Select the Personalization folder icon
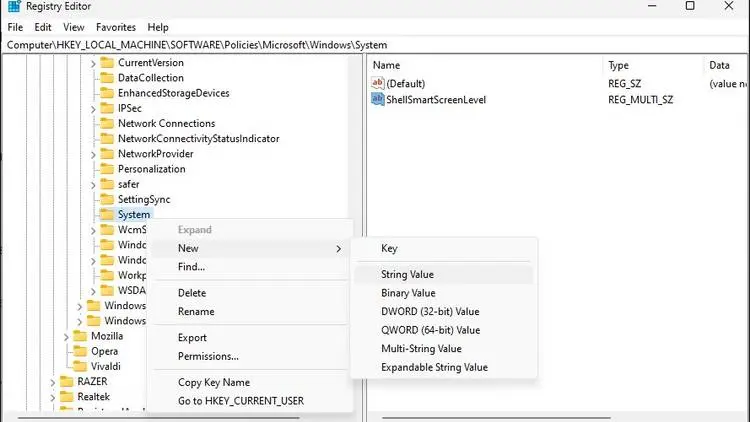The image size is (750, 422). pyautogui.click(x=107, y=169)
